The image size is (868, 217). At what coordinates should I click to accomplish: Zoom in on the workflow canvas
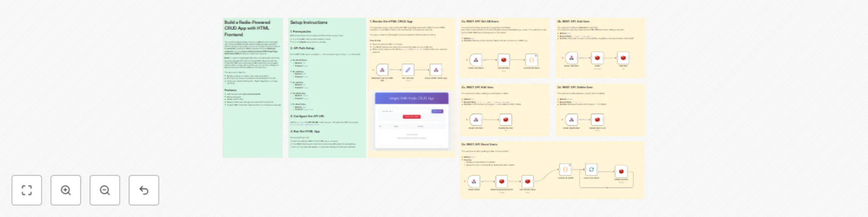[66, 190]
